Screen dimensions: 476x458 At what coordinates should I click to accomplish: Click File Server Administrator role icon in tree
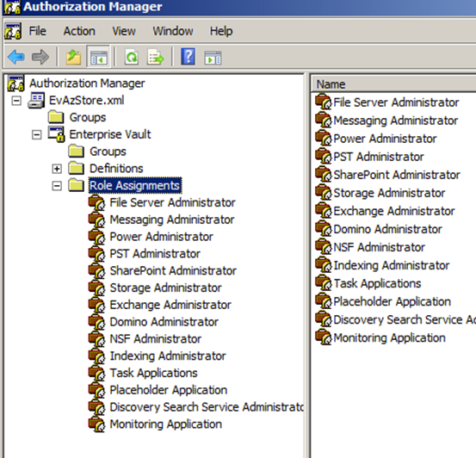point(97,202)
